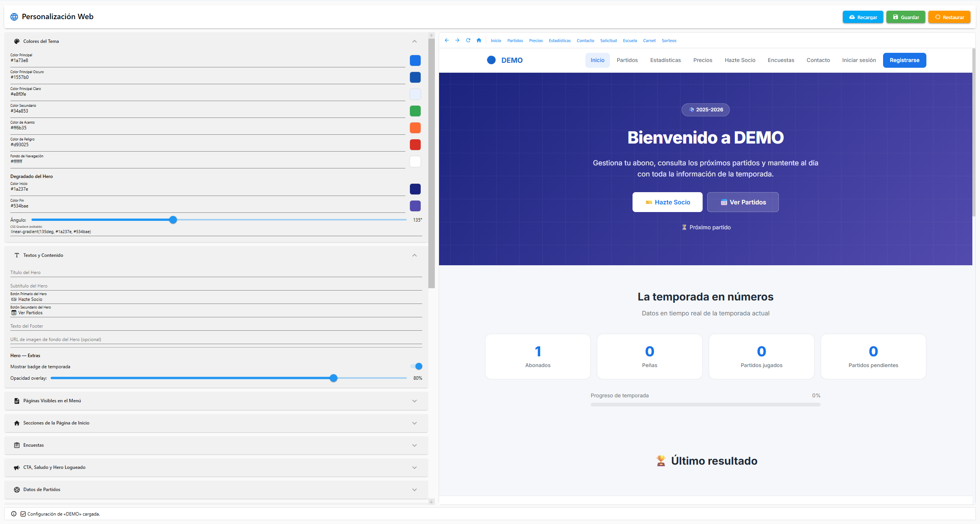Image resolution: width=980 pixels, height=524 pixels.
Task: Click the Guardar button
Action: [905, 17]
